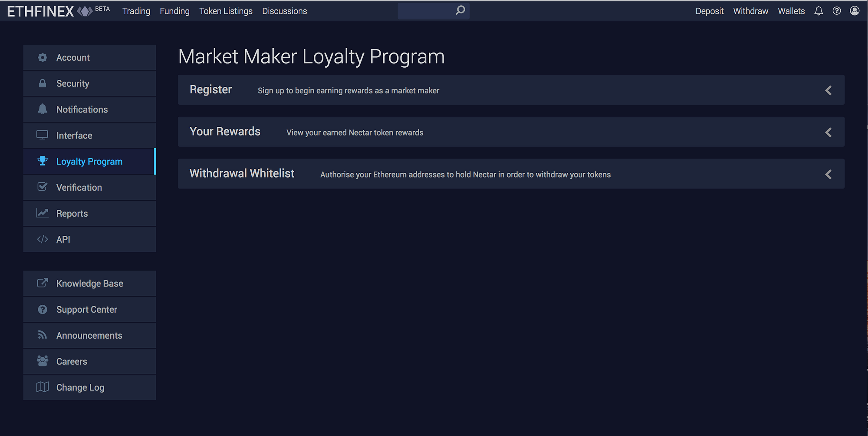Expand the Register section chevron
This screenshot has height=436, width=868.
pyautogui.click(x=829, y=90)
